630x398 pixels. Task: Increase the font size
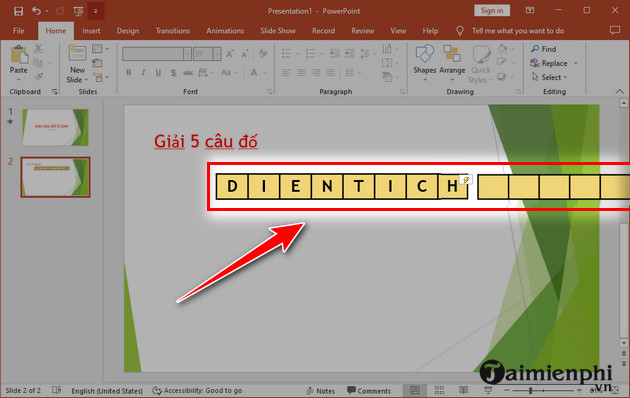coord(229,54)
